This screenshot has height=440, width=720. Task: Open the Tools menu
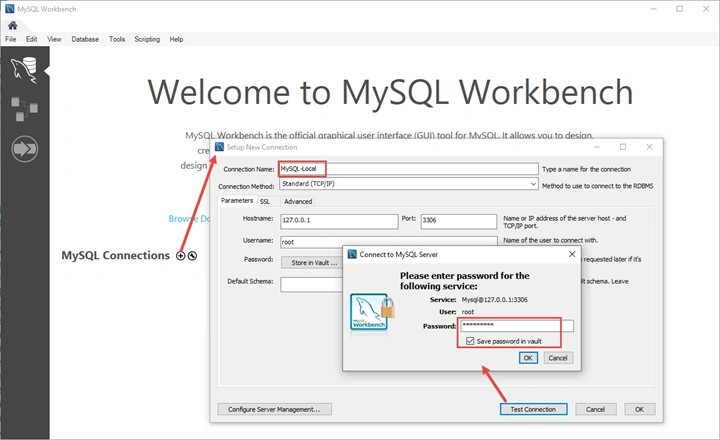click(x=117, y=39)
